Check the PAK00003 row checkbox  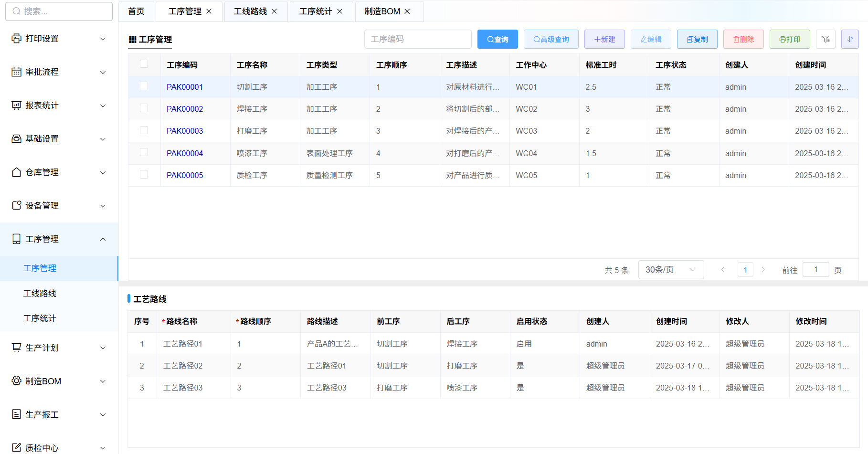pyautogui.click(x=144, y=130)
